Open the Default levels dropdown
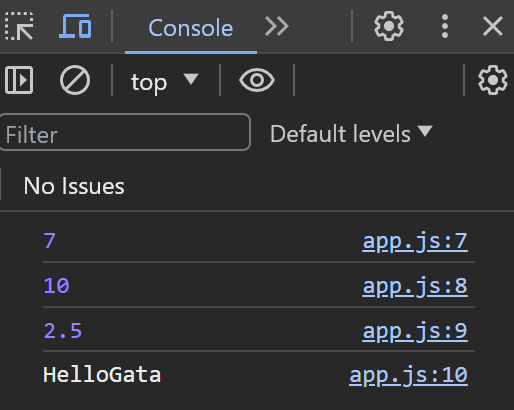This screenshot has height=410, width=514. (x=351, y=134)
